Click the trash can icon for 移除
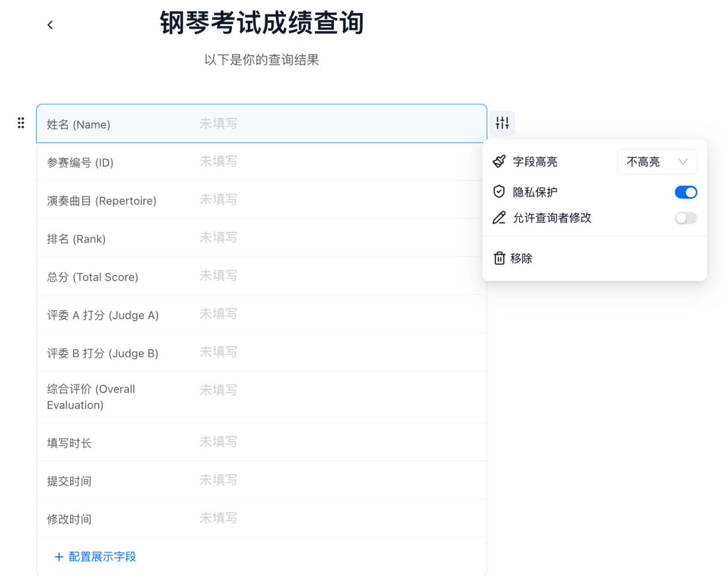The width and height of the screenshot is (728, 575). (499, 258)
